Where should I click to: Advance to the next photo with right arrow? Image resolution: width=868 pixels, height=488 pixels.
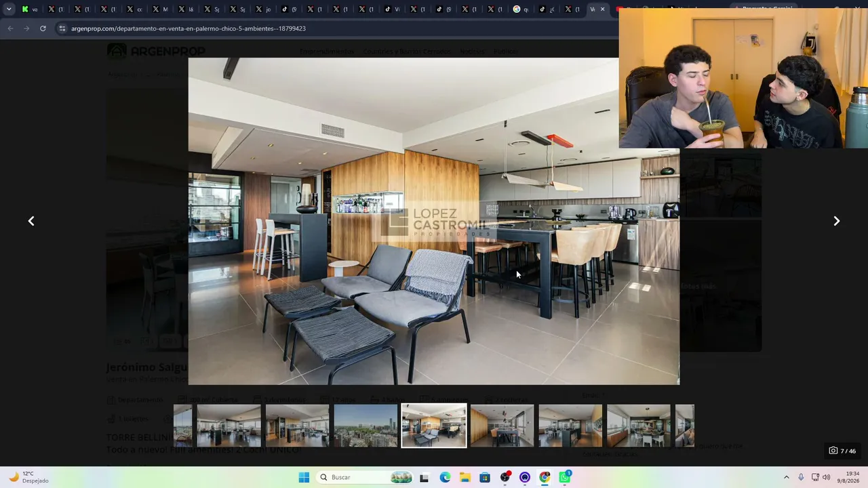click(x=836, y=221)
